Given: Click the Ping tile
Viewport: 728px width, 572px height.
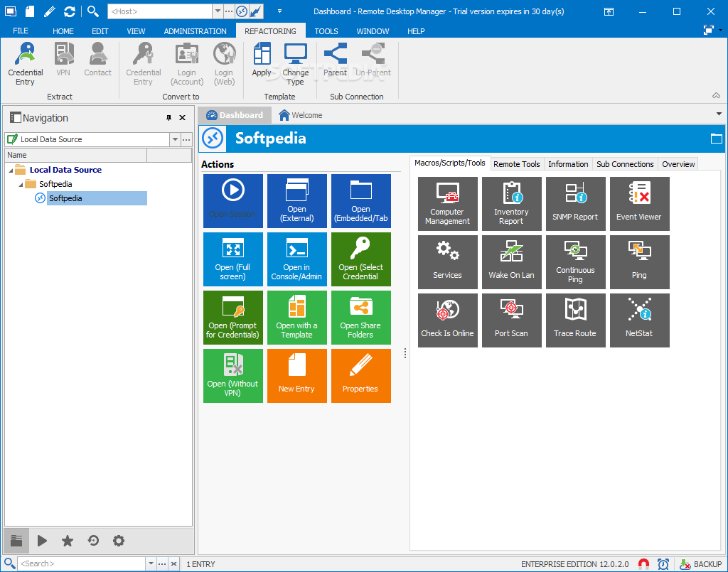Looking at the screenshot, I should [x=640, y=262].
